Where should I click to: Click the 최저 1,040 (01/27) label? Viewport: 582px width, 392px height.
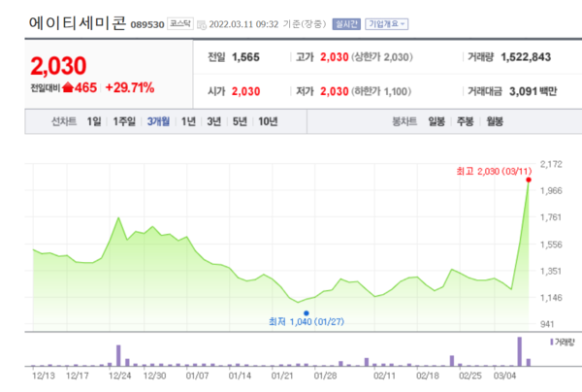coord(307,321)
